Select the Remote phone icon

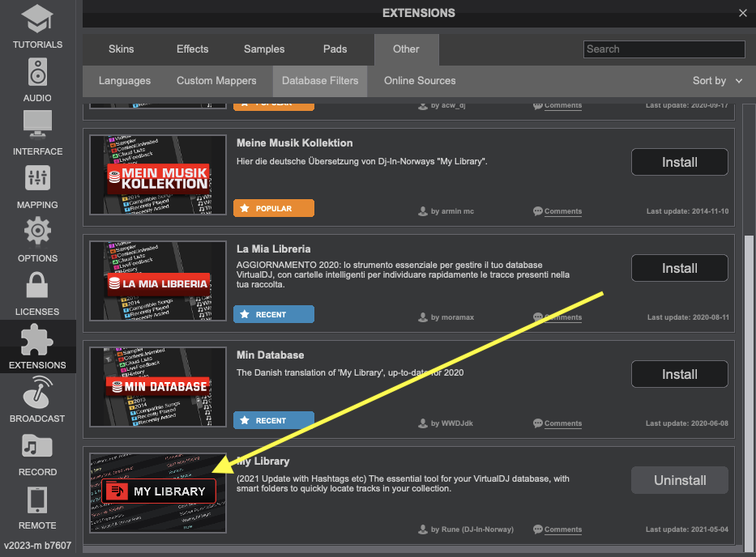(37, 500)
